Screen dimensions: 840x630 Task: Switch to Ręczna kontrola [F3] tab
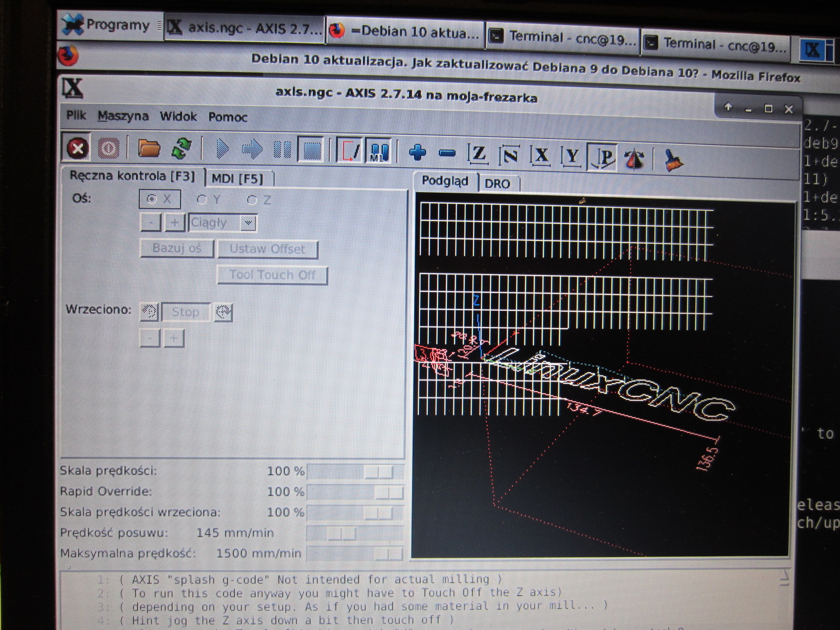(132, 176)
